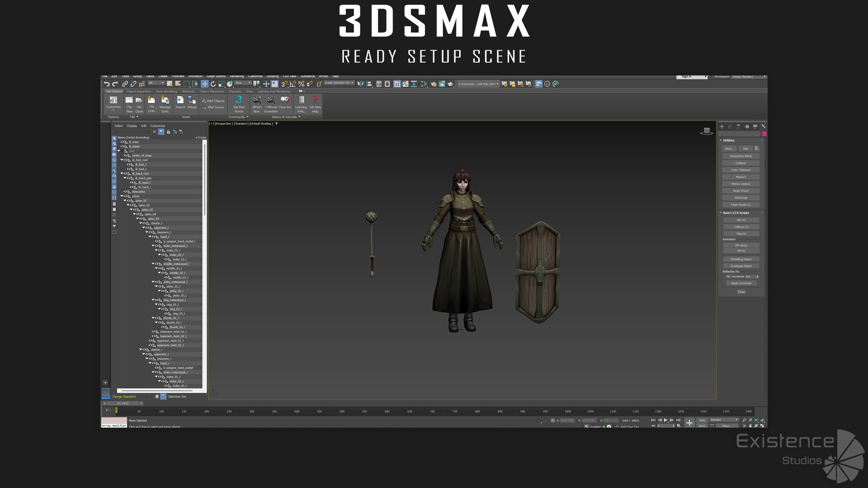Click the Reset XForm utility button

click(x=741, y=191)
